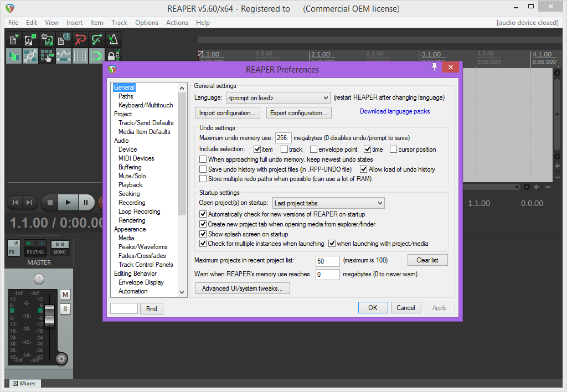Click OK in Preferences dialog
The image size is (567, 392).
373,308
